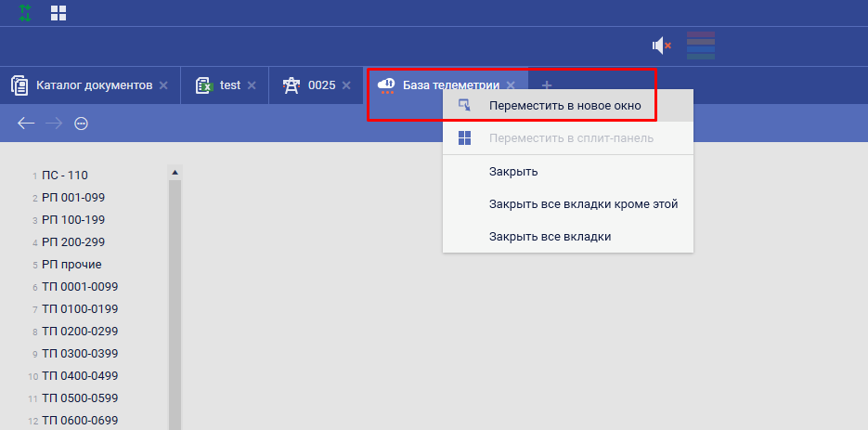Click Закрыть все вкладки menu entry

tap(550, 237)
